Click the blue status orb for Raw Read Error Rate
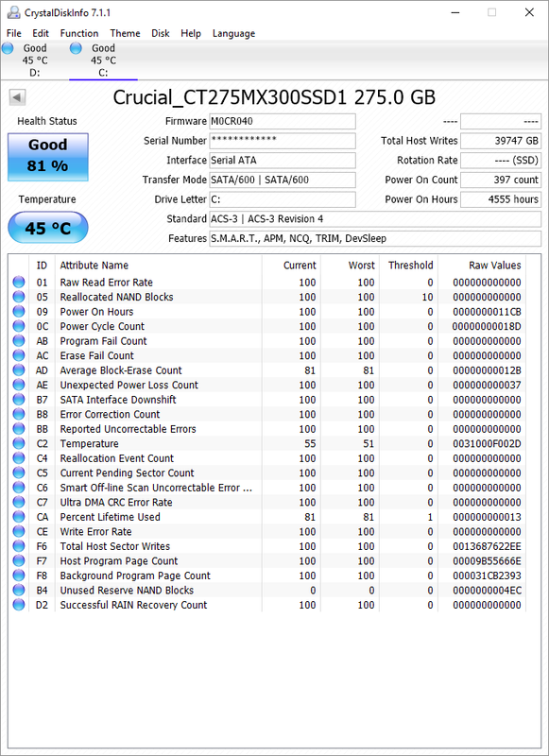 (x=19, y=282)
